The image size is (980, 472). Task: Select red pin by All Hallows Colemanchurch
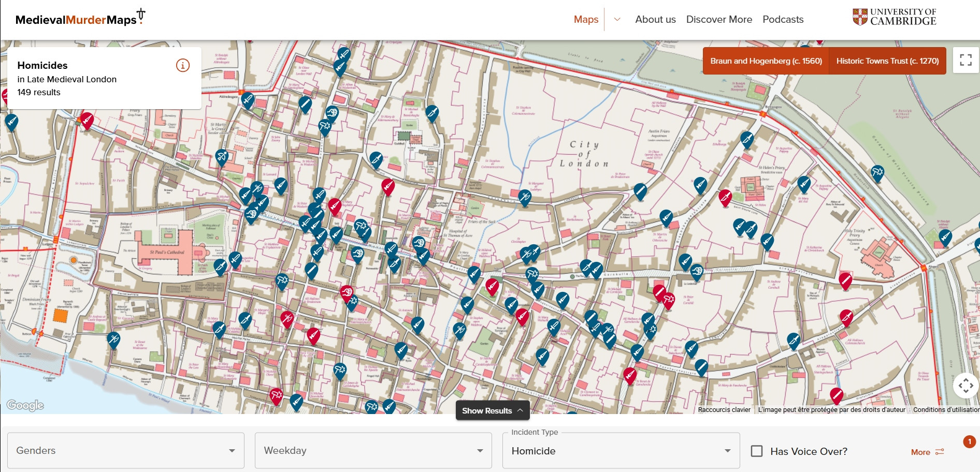(846, 318)
